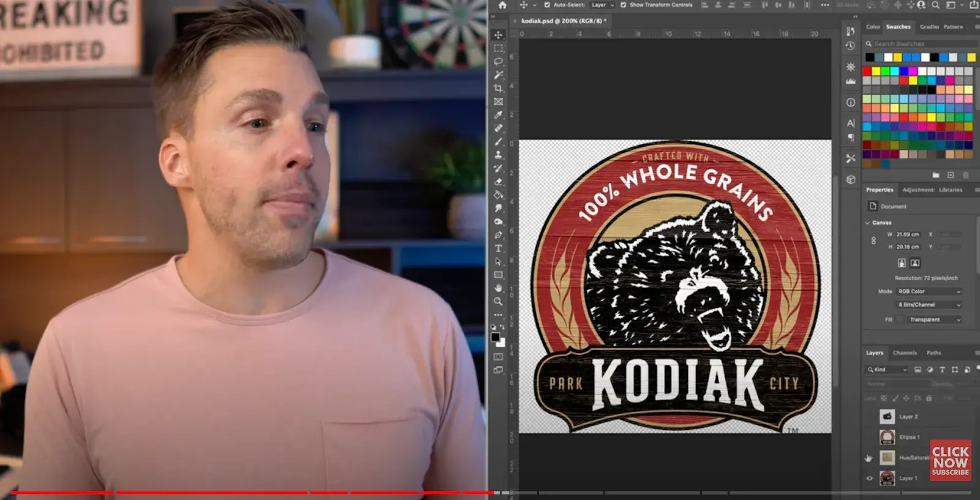Screen dimensions: 980x500
Task: Click the video progress bar
Action: pyautogui.click(x=490, y=493)
